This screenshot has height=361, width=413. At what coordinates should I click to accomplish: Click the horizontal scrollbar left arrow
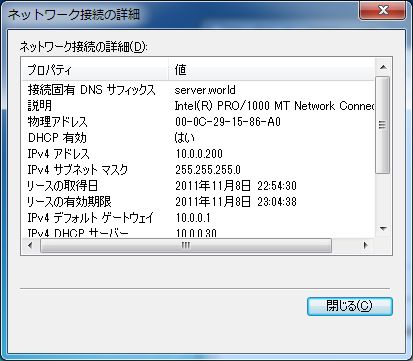pyautogui.click(x=30, y=246)
